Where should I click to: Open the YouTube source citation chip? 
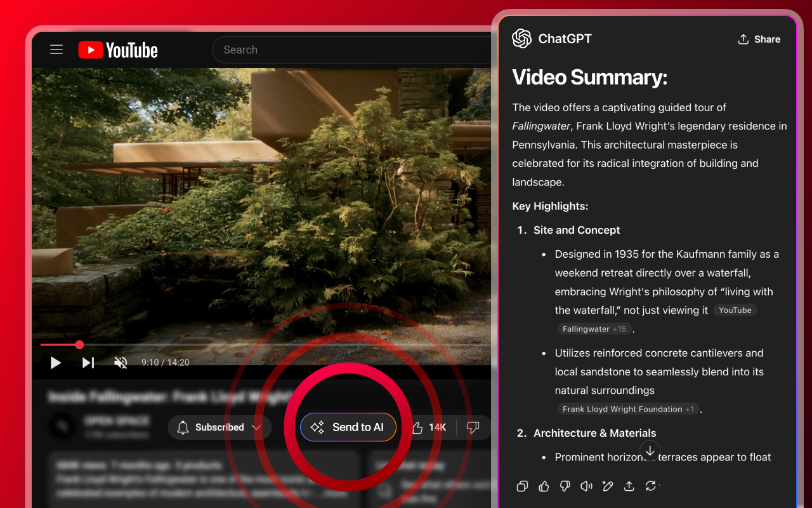pyautogui.click(x=735, y=311)
